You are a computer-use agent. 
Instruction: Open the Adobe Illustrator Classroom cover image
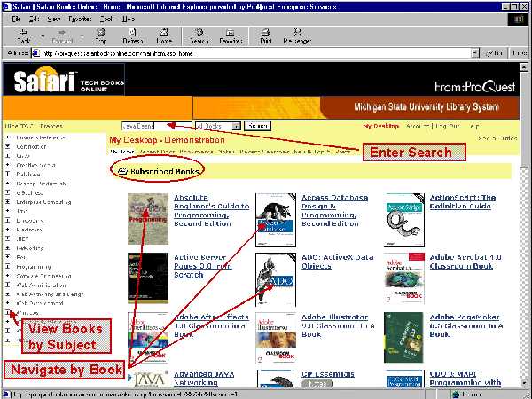pos(276,338)
